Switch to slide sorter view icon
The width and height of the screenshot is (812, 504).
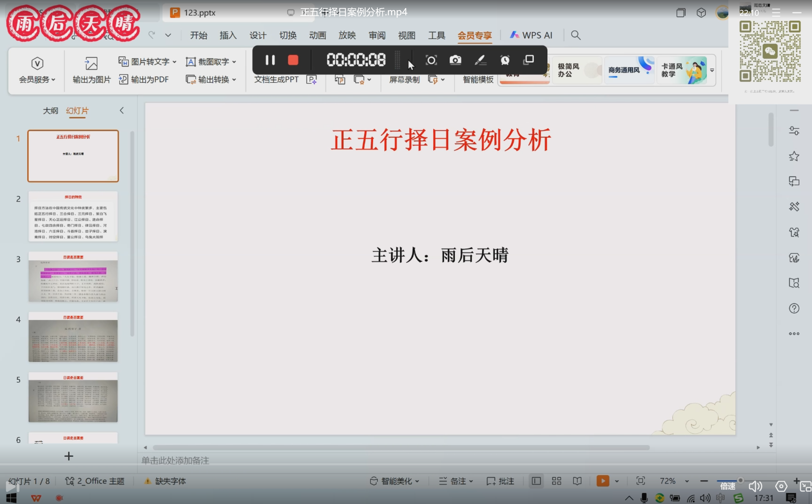click(x=556, y=481)
